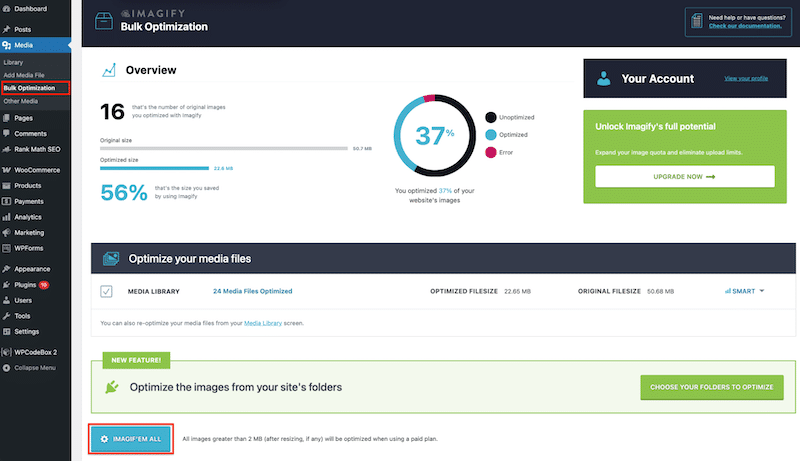This screenshot has width=800, height=461.
Task: Toggle the Media Library checkbox
Action: (x=106, y=291)
